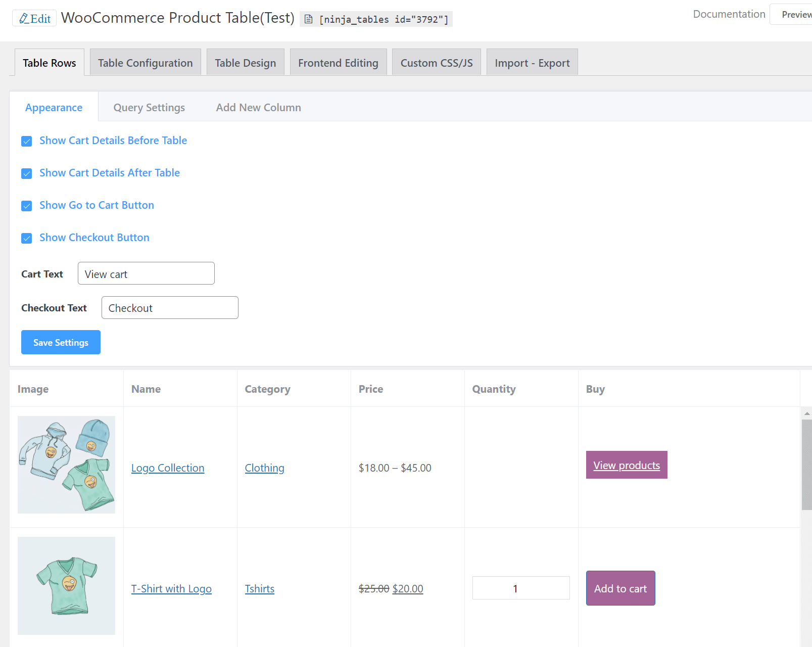Switch to the Table Configuration tab
Screen dimensions: 812x647
pos(145,63)
